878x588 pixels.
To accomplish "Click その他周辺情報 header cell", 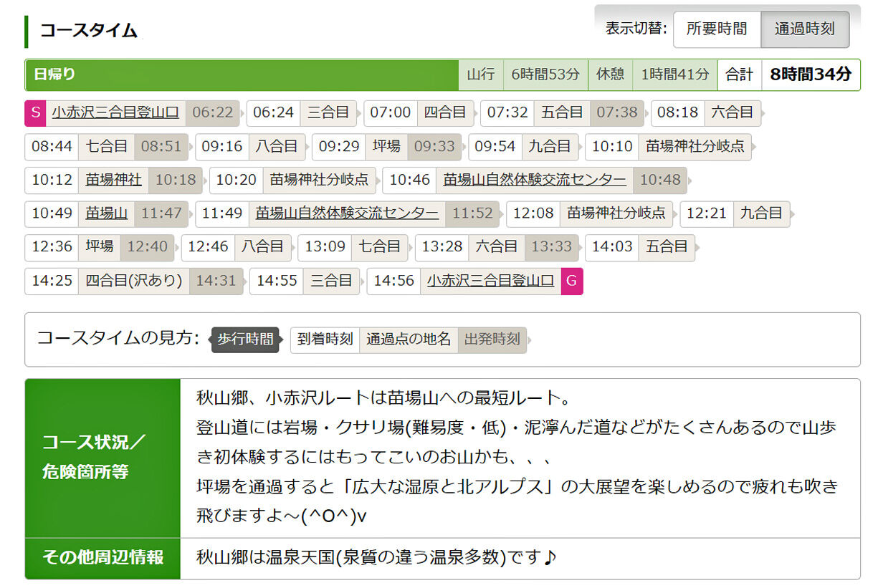I will point(102,558).
